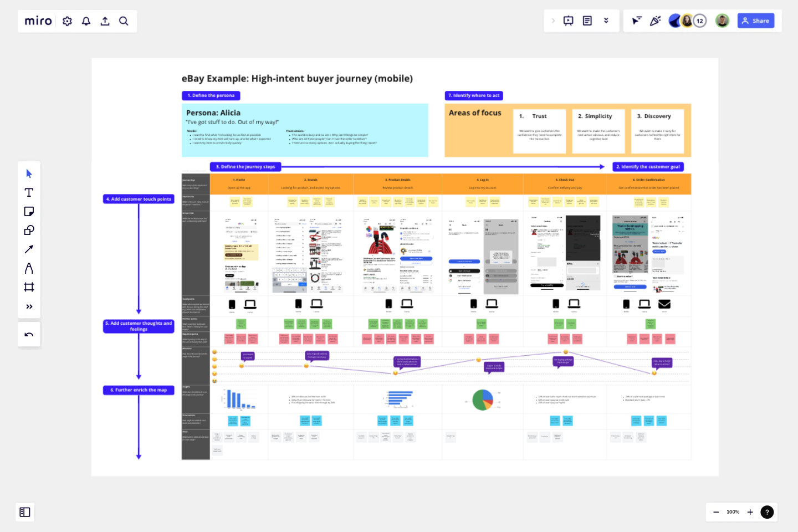
Task: Open more tools with the double-arrow
Action: tap(29, 306)
